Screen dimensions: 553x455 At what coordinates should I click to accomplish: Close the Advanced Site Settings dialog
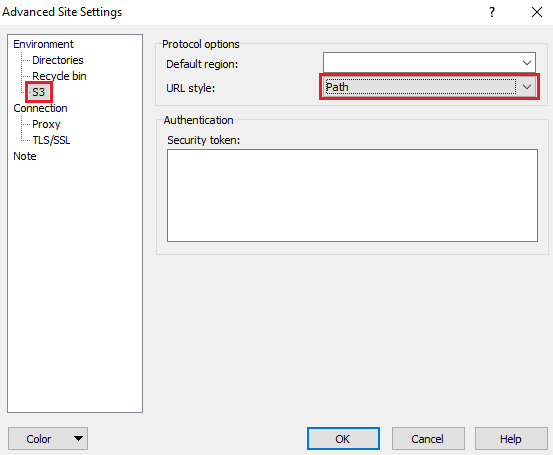coord(537,12)
